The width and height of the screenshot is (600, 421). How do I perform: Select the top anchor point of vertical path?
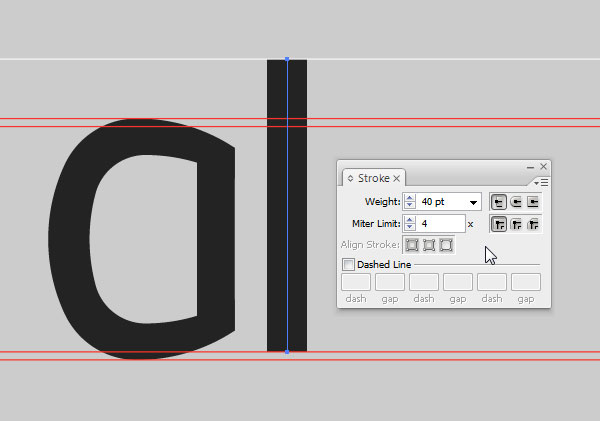(x=287, y=59)
